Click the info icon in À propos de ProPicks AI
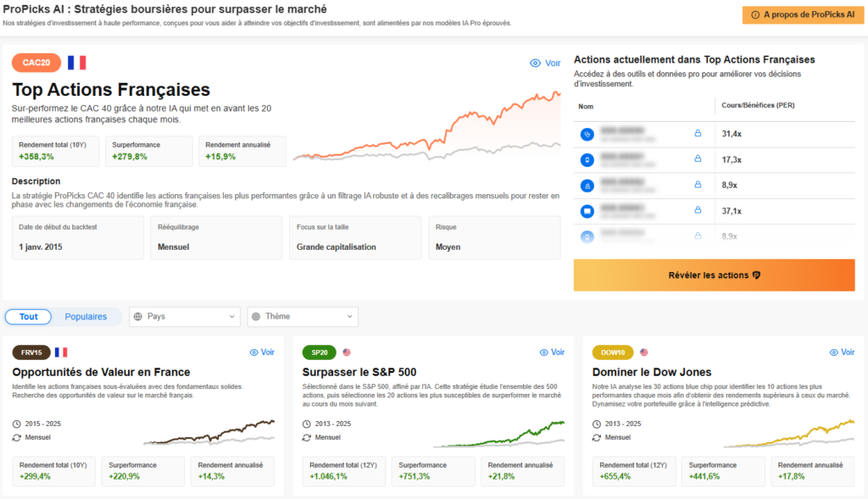 click(754, 14)
